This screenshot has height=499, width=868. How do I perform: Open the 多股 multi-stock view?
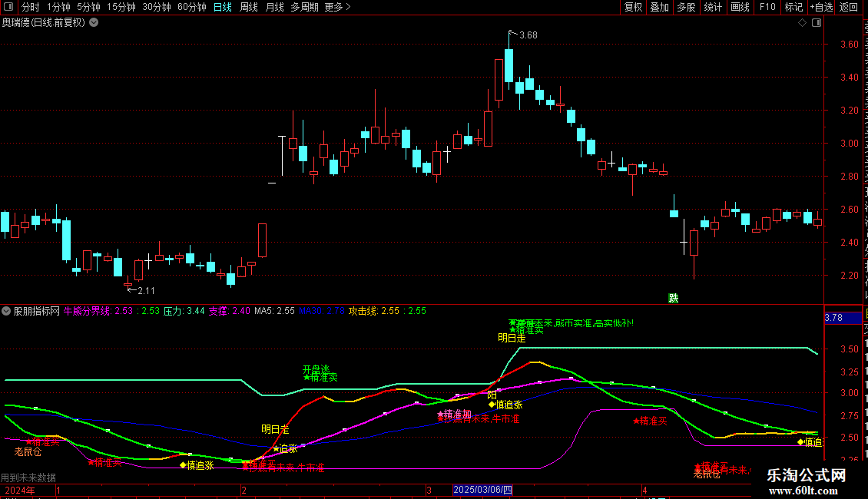[687, 7]
